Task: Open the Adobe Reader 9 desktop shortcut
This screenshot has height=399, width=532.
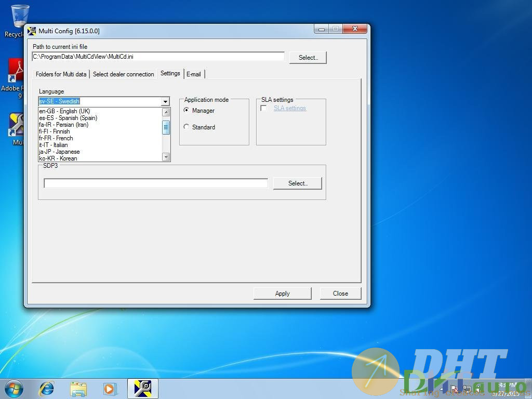Action: tap(16, 71)
